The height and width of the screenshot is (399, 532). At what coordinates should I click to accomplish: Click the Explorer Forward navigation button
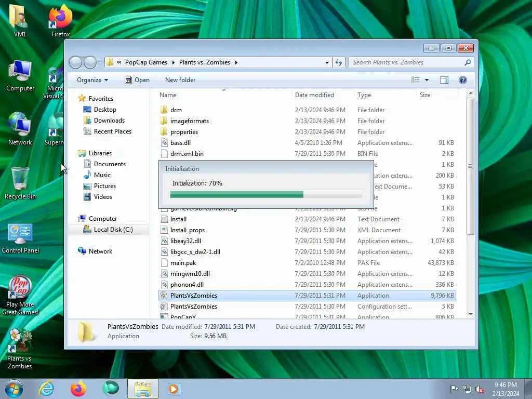[x=90, y=62]
